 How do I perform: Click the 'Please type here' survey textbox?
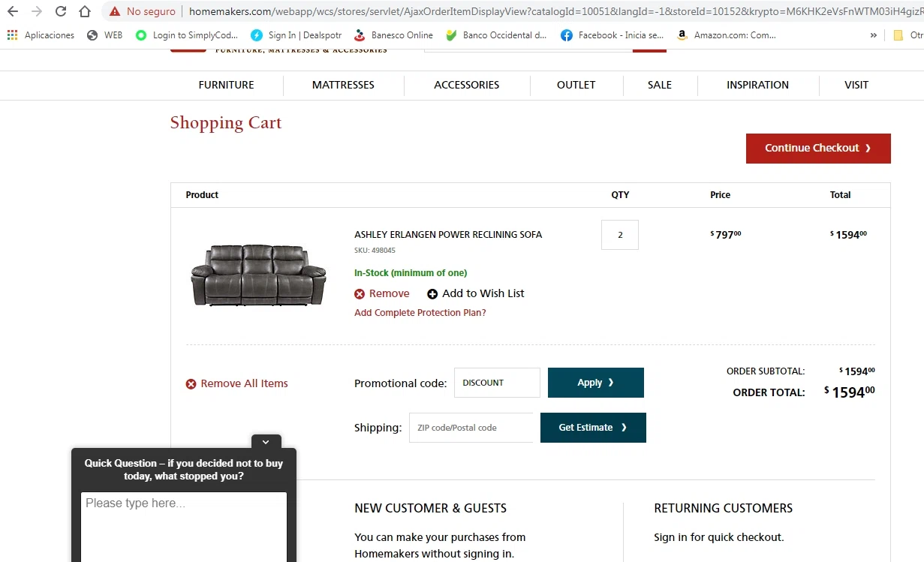pyautogui.click(x=184, y=527)
